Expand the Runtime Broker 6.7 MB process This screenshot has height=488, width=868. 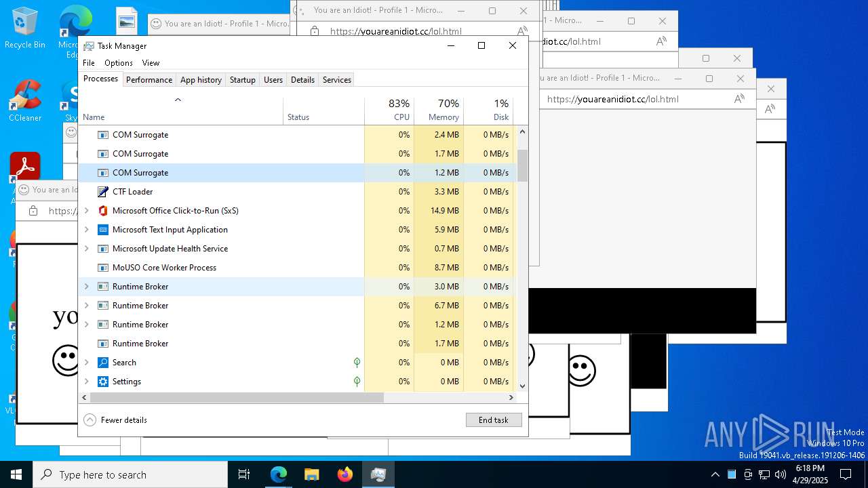[86, 306]
